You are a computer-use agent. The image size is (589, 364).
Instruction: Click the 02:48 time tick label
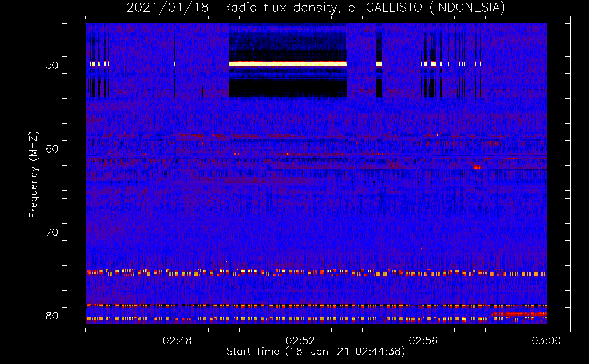point(177,341)
